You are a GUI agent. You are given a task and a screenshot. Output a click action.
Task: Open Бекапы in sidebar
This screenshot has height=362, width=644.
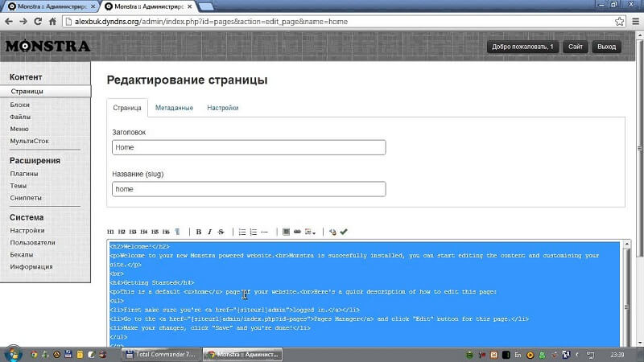point(22,254)
